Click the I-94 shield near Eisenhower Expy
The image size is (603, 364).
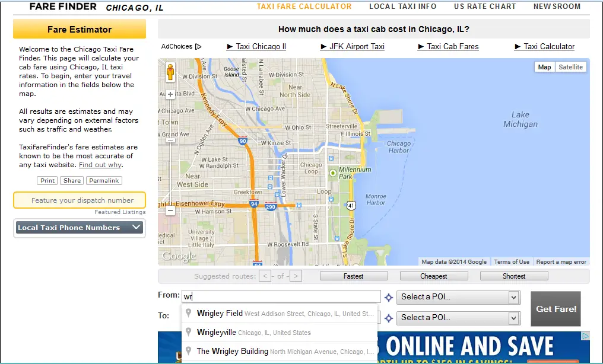(253, 204)
